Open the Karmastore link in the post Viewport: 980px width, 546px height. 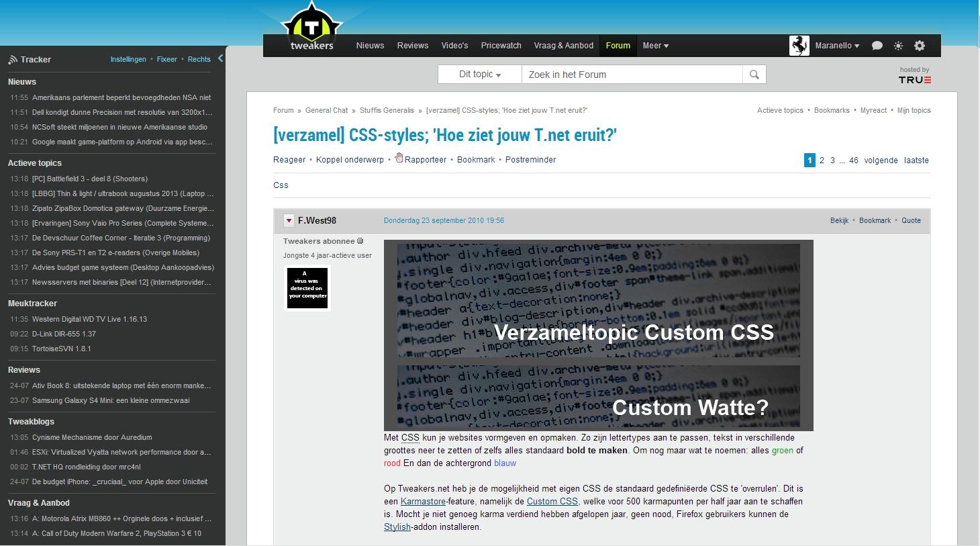tap(423, 502)
